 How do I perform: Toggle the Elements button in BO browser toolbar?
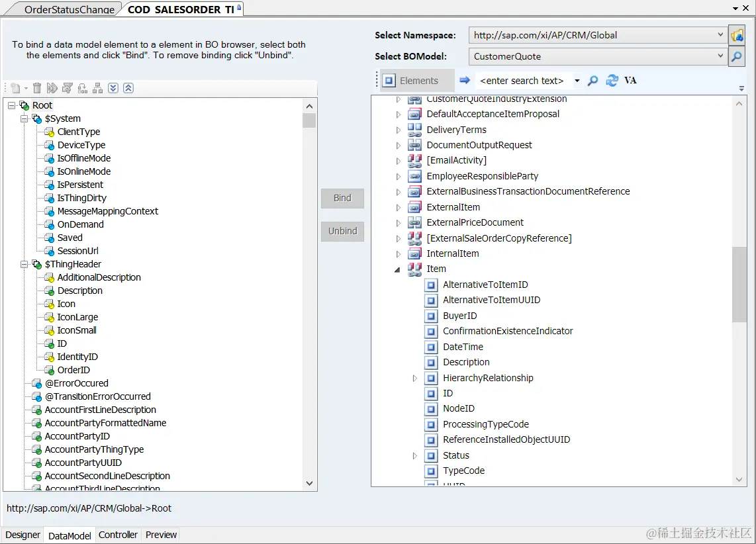pos(417,81)
